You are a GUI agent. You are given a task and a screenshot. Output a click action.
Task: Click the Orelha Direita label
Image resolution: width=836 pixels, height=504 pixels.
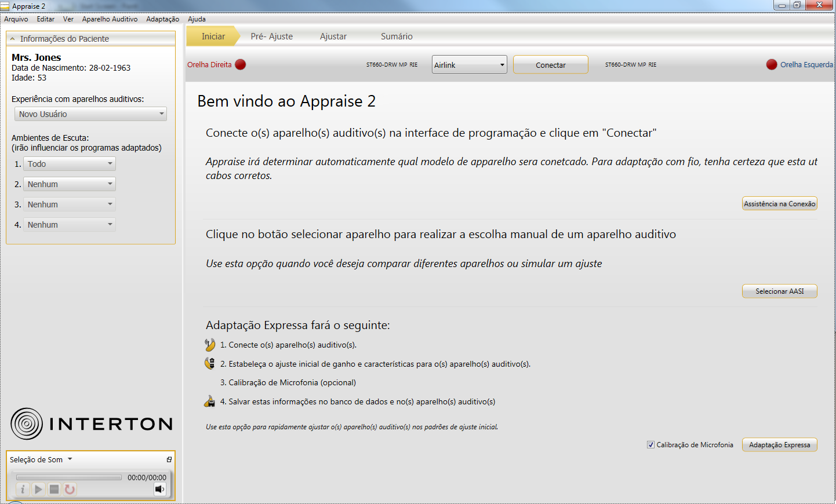(209, 64)
